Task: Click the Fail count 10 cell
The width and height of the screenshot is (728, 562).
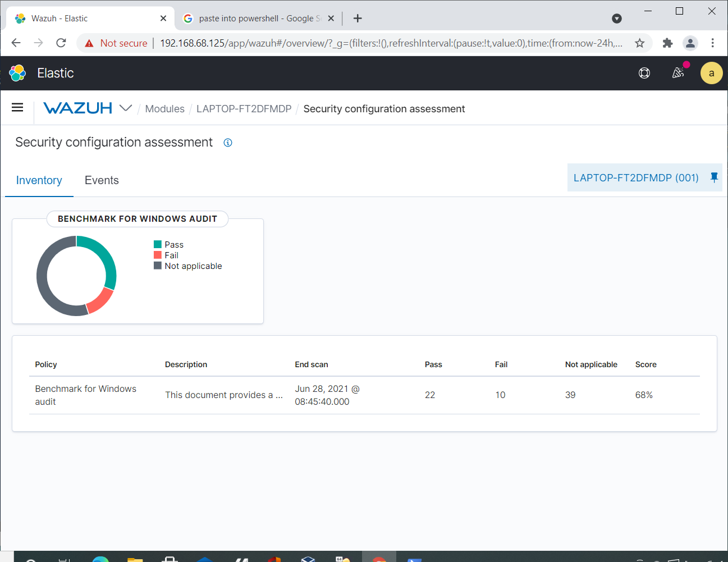Action: (500, 395)
